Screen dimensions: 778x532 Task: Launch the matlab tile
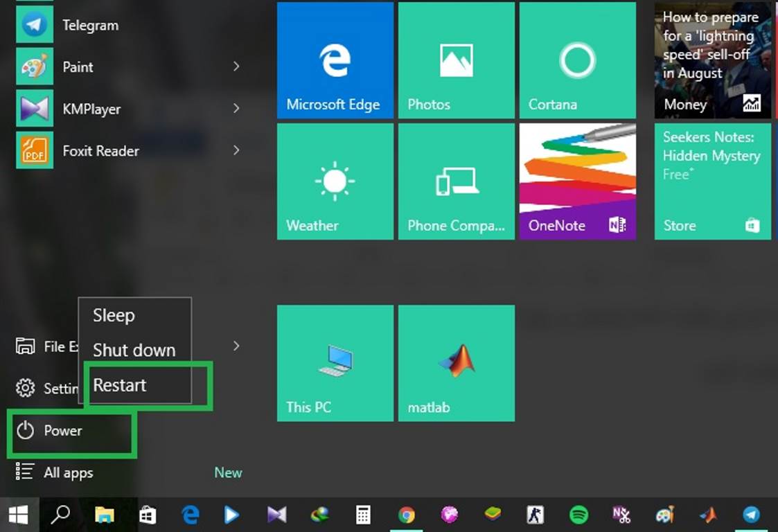456,363
